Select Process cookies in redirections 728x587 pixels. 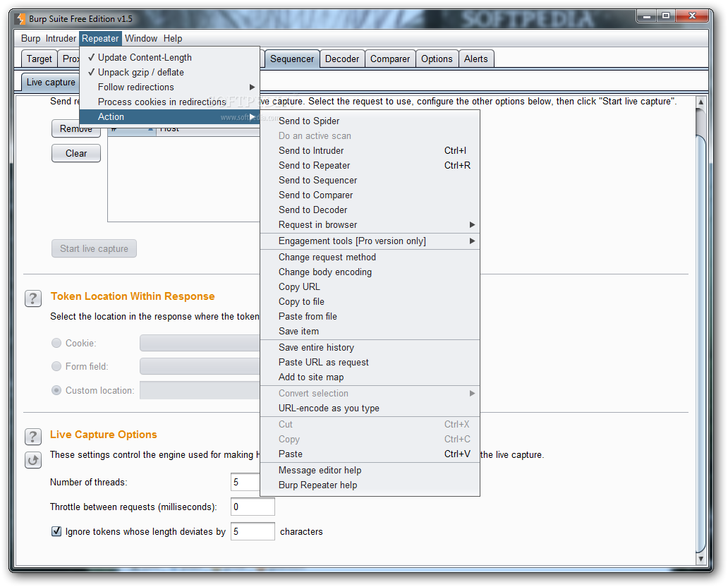click(169, 102)
